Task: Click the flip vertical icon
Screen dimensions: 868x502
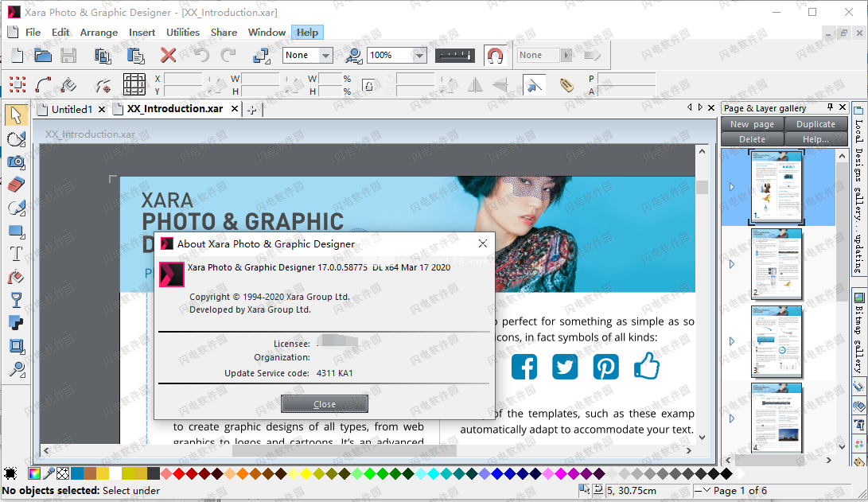Action: 500,84
